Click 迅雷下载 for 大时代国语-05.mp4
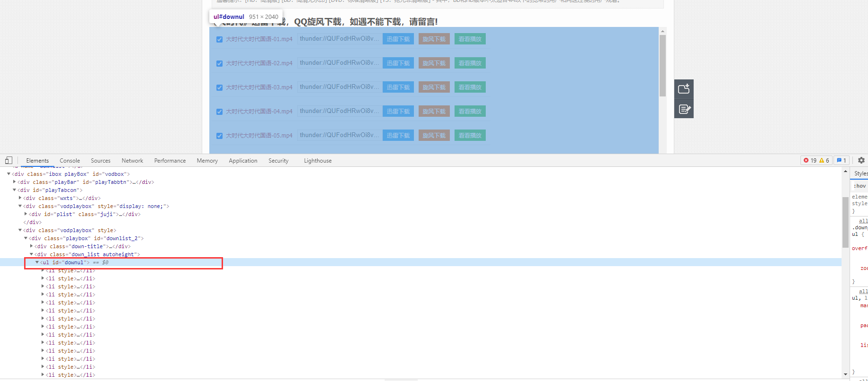This screenshot has height=381, width=868. pyautogui.click(x=398, y=136)
